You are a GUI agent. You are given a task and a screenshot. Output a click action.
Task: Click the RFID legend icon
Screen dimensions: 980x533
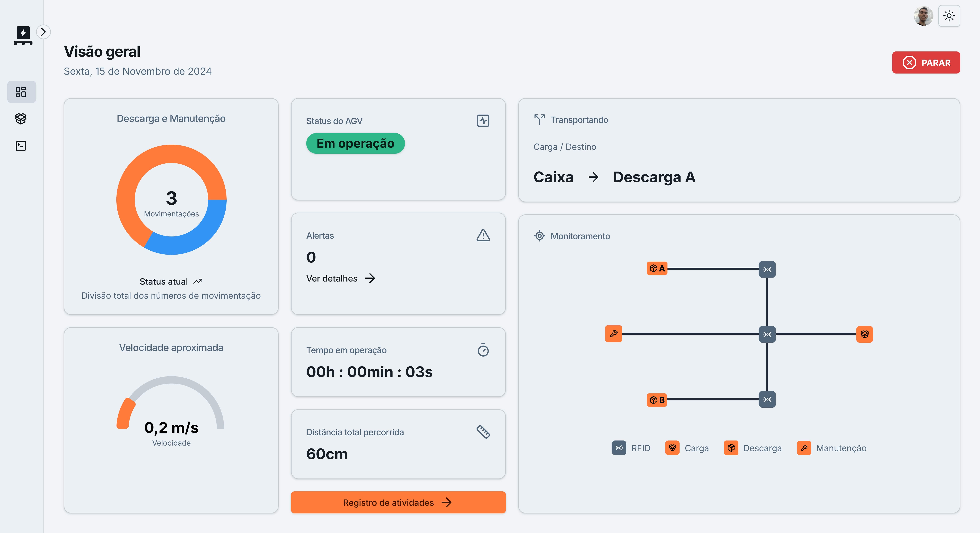619,448
